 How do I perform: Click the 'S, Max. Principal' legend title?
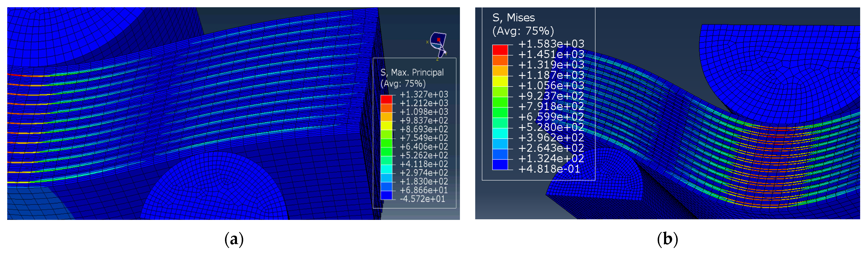(412, 72)
